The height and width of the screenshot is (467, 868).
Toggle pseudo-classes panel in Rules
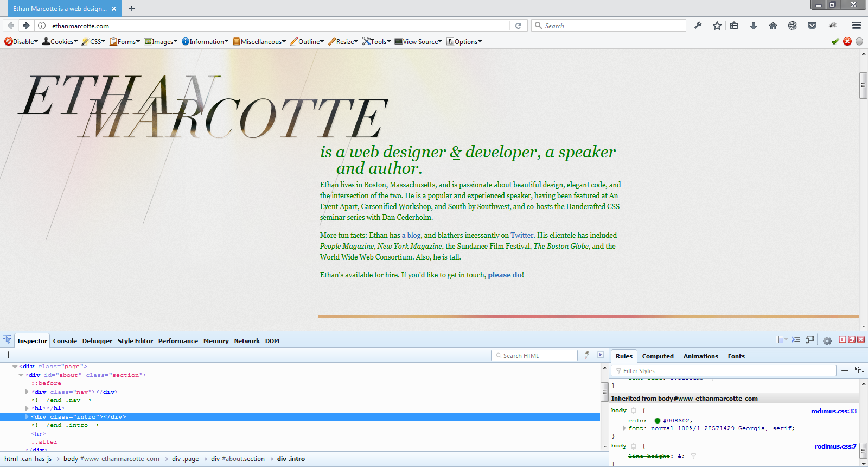click(x=859, y=370)
